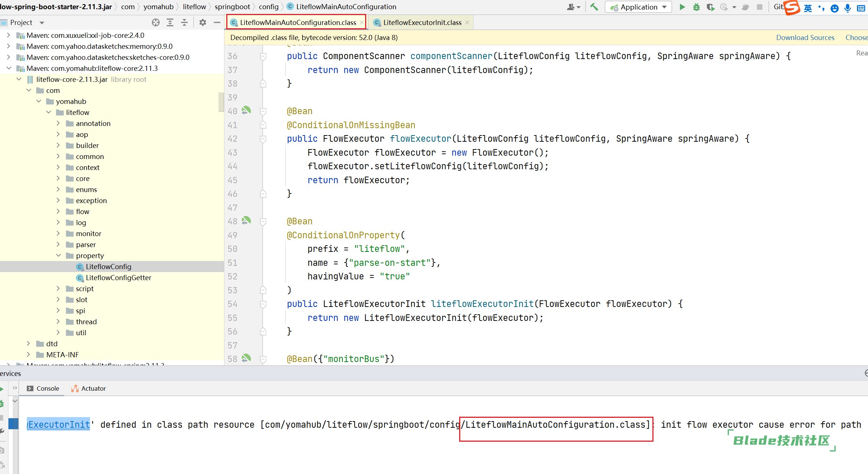Expand Maven xxl-job-core:2.4.0 node
Image resolution: width=868 pixels, height=474 pixels.
9,35
